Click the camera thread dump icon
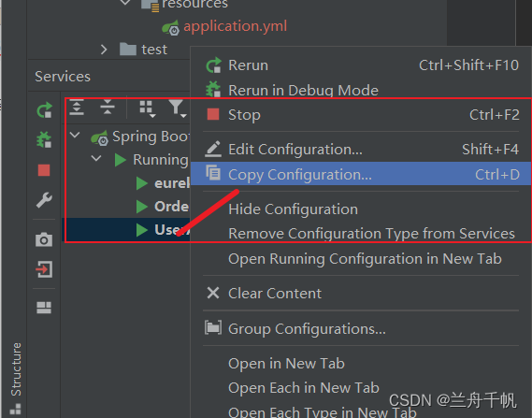This screenshot has width=532, height=418. coord(44,239)
